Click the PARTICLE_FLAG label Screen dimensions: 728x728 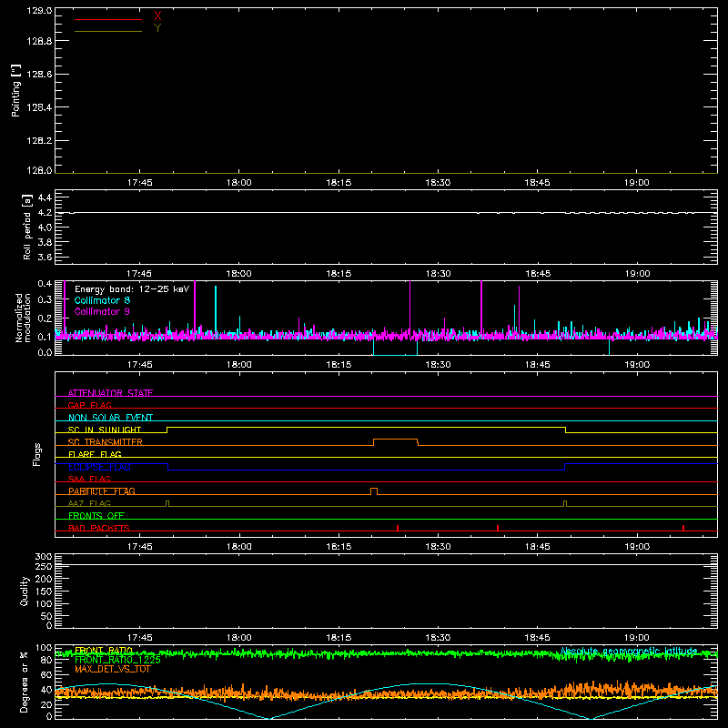[x=102, y=491]
